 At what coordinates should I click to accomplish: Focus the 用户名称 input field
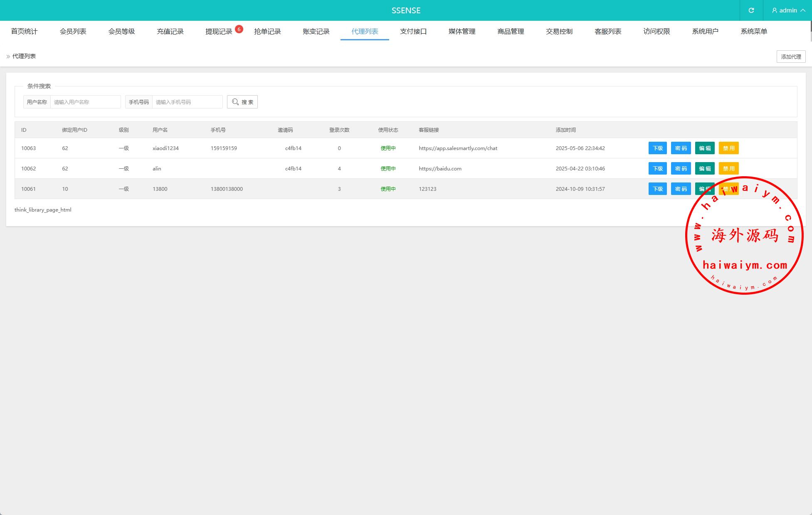pyautogui.click(x=85, y=102)
